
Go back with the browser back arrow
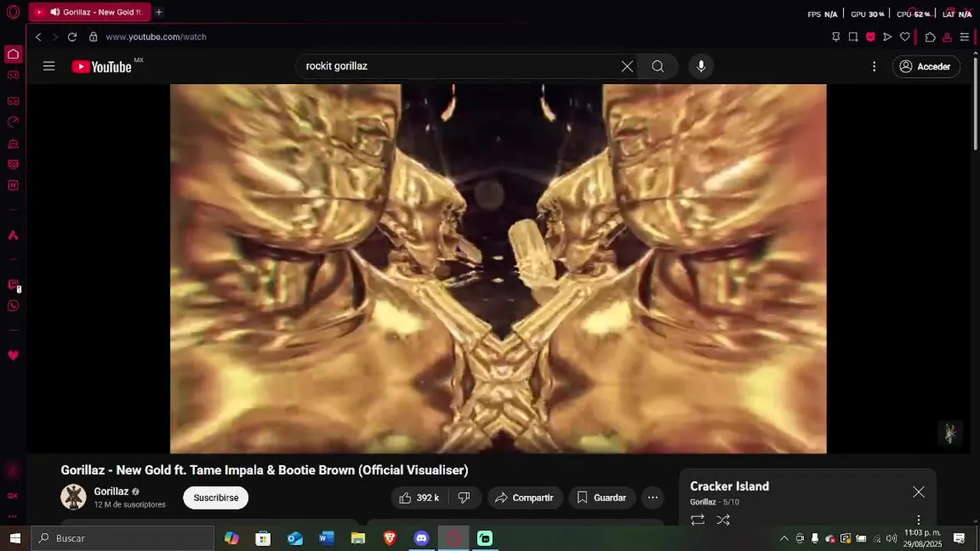click(38, 37)
